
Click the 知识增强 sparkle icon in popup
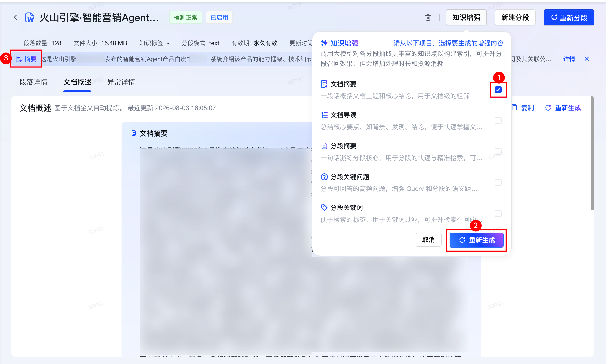coord(324,43)
